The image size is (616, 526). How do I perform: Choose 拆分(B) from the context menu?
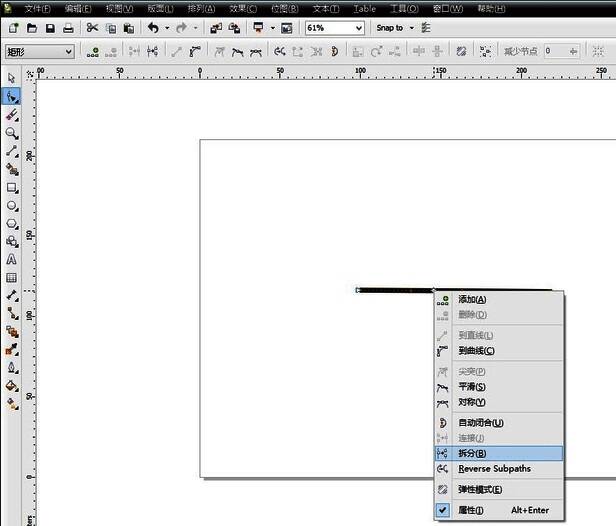coord(472,454)
